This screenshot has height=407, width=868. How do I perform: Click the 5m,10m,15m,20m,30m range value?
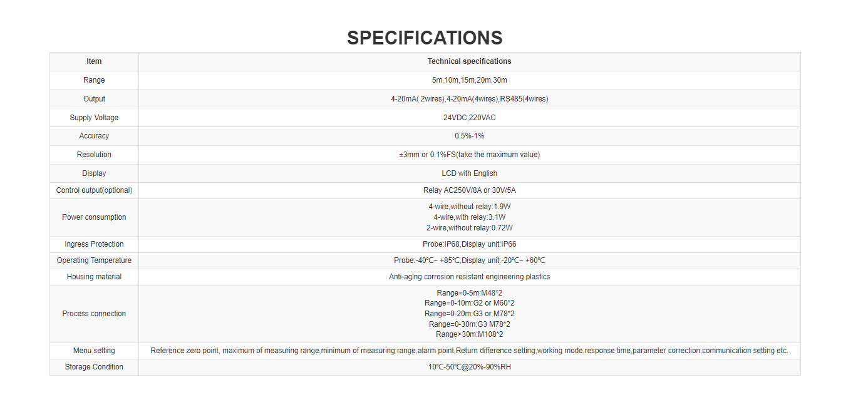(x=469, y=80)
